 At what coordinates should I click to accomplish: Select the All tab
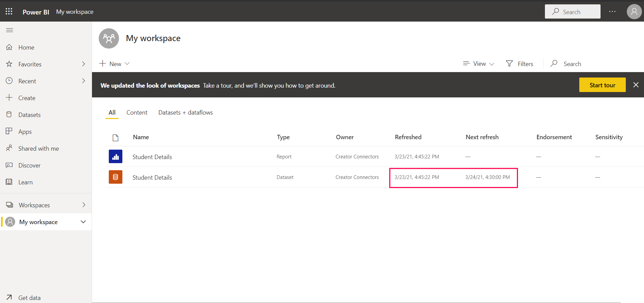pos(112,113)
